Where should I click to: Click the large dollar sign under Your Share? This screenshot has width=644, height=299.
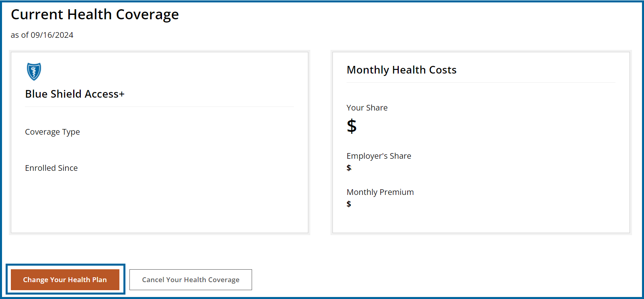click(x=352, y=126)
